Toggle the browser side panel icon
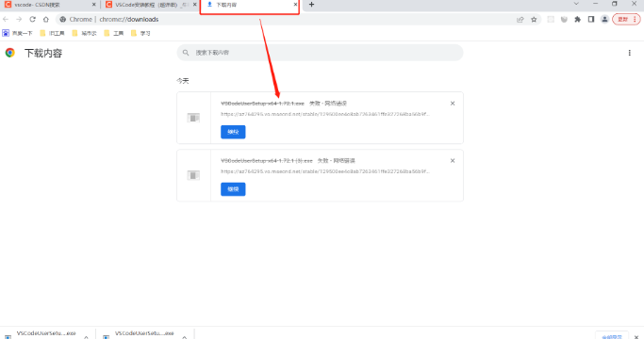Viewport: 644px width, 339px height. [x=591, y=19]
